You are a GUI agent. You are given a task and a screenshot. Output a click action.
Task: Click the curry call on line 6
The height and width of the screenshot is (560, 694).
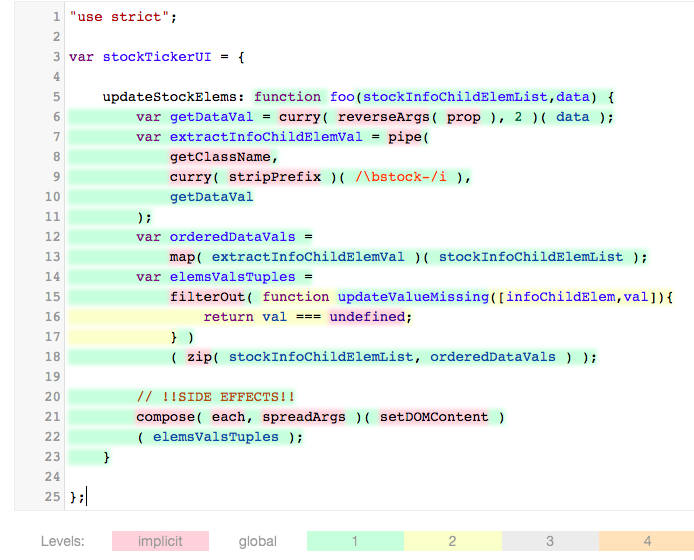(x=299, y=117)
